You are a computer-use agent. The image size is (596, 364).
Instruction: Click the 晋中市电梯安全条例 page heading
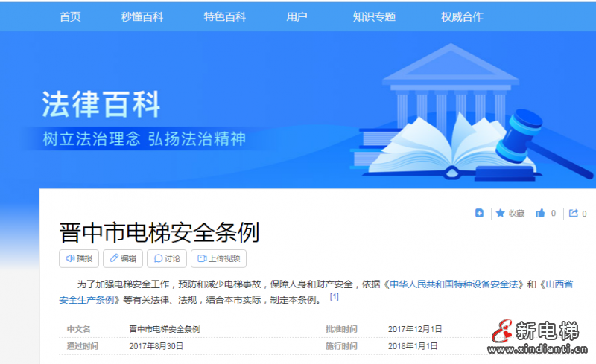click(159, 232)
